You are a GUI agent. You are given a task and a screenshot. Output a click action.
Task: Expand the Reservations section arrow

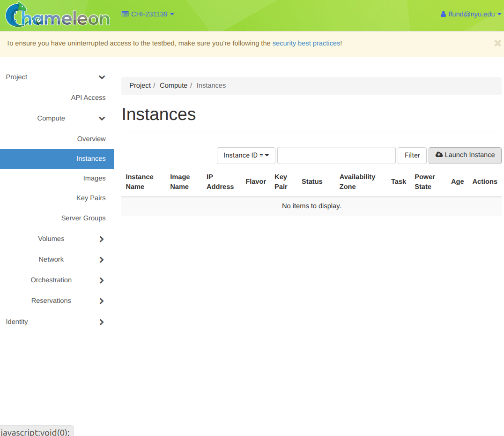102,301
